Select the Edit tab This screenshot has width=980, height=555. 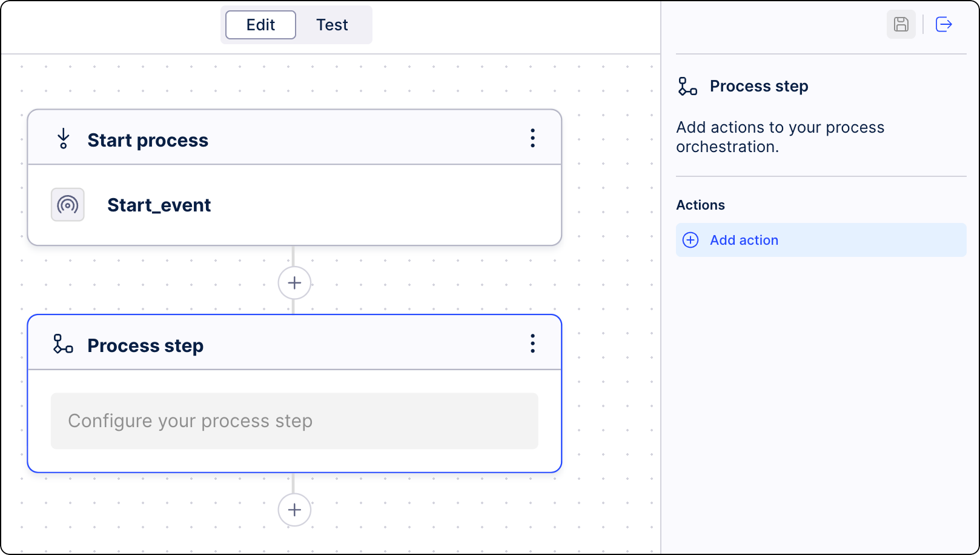coord(260,25)
